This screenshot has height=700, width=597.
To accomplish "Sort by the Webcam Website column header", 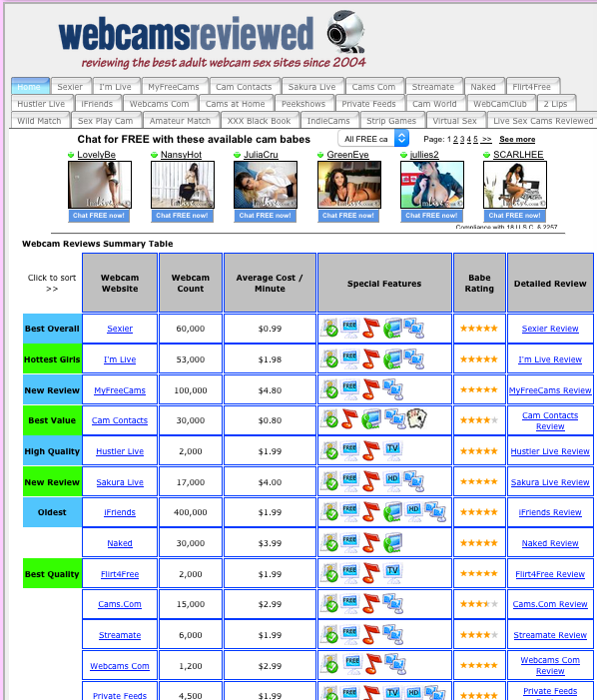I will point(120,283).
